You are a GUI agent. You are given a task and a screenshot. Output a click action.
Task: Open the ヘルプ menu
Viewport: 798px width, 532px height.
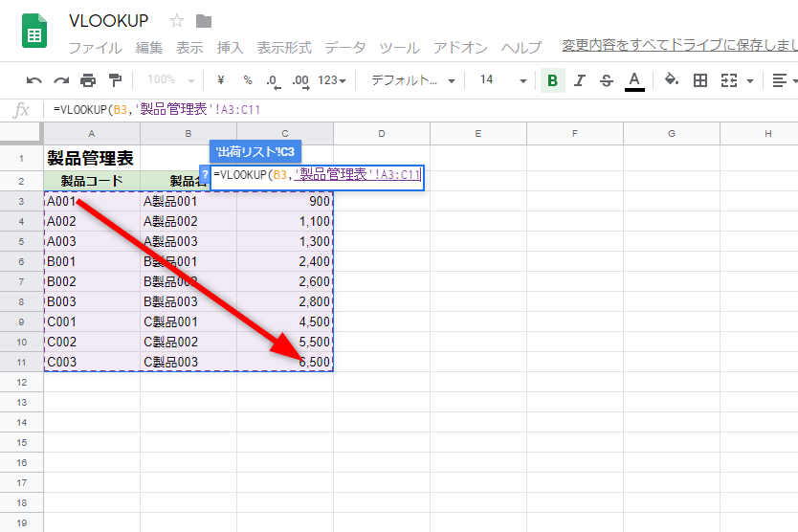pos(521,48)
